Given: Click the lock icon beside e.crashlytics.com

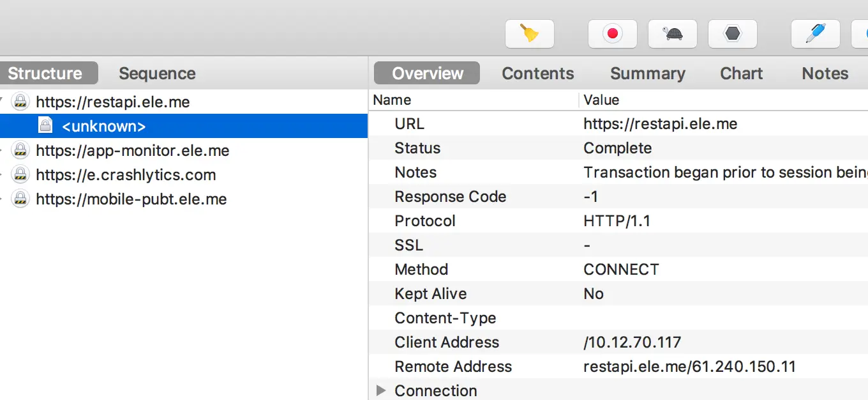Looking at the screenshot, I should pyautogui.click(x=21, y=174).
